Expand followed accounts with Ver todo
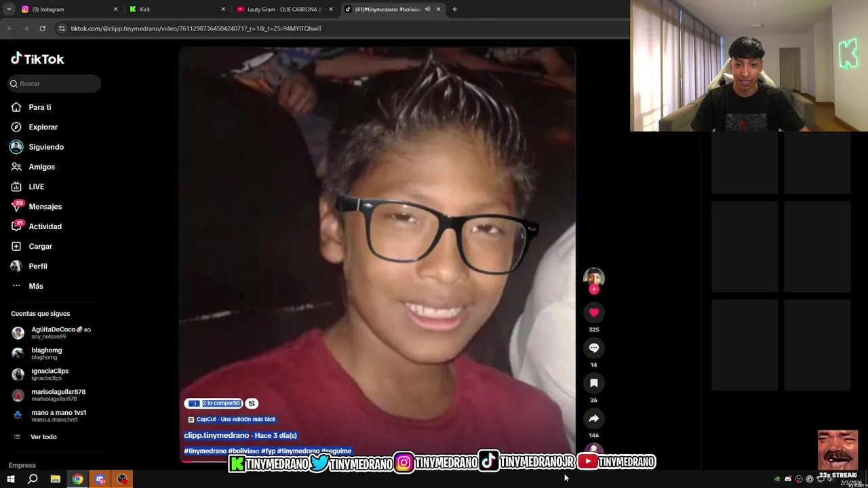868x488 pixels. click(x=43, y=437)
